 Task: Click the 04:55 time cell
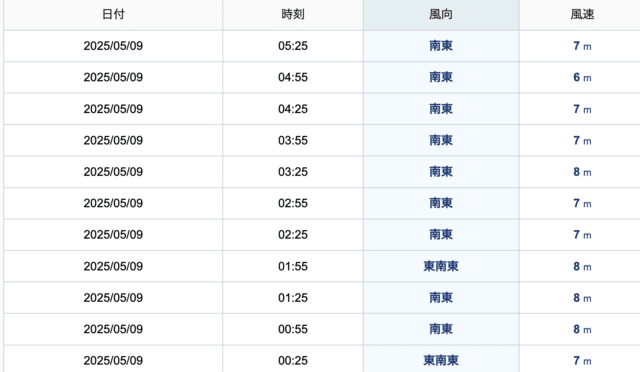tap(293, 77)
